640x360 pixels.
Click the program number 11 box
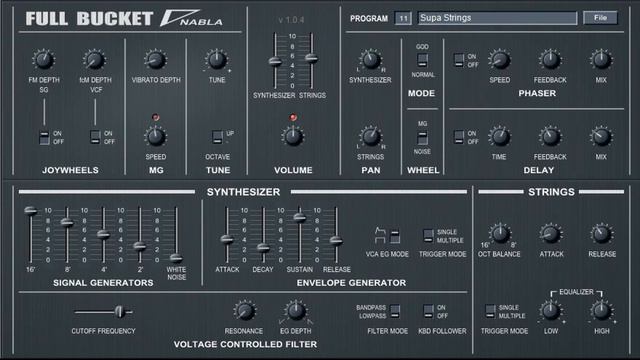pos(403,18)
